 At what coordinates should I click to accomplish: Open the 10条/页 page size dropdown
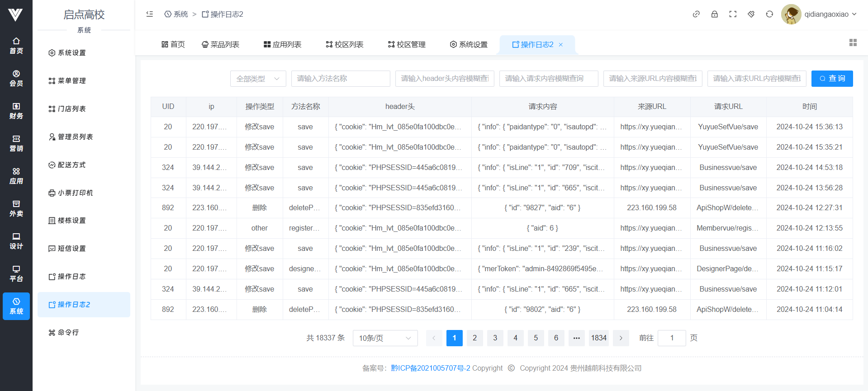[384, 338]
